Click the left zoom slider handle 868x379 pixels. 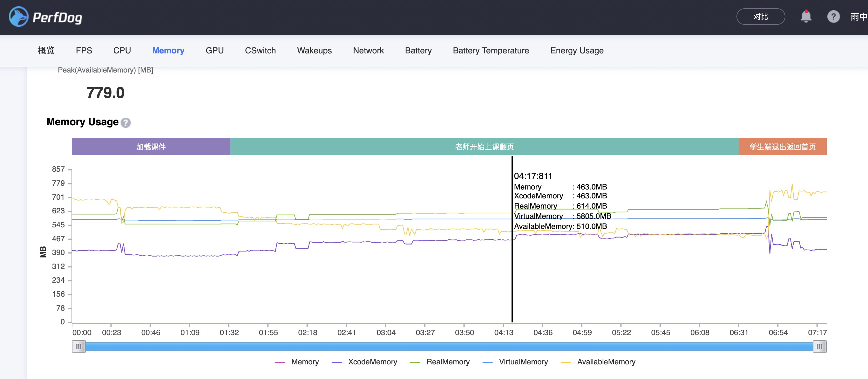78,347
